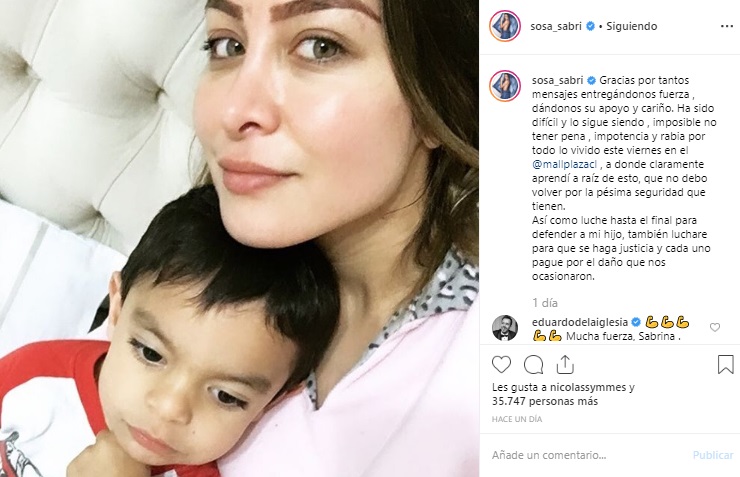This screenshot has height=477, width=740.
Task: Open eduardodelaiglesia username link
Action: click(x=580, y=322)
